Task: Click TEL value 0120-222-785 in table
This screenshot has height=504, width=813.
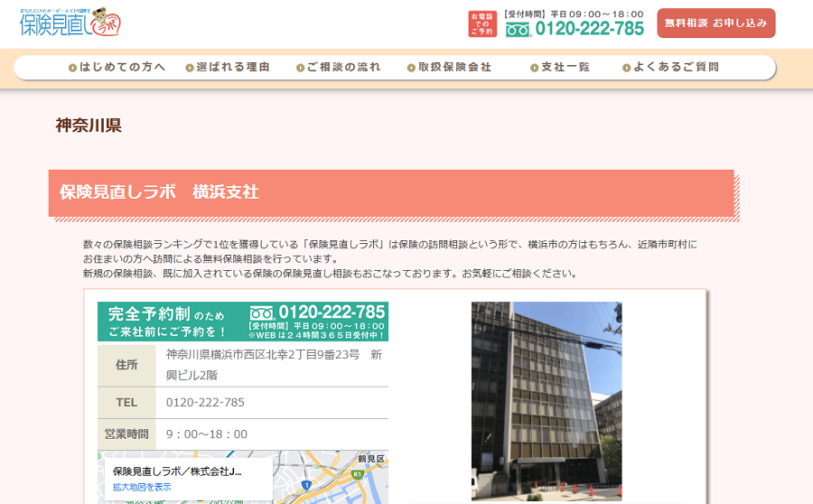Action: (x=205, y=402)
